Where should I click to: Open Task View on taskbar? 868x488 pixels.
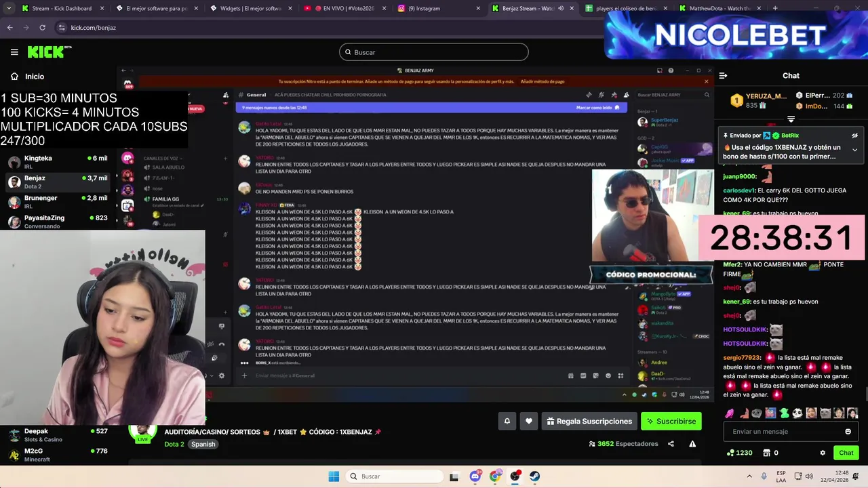click(454, 476)
